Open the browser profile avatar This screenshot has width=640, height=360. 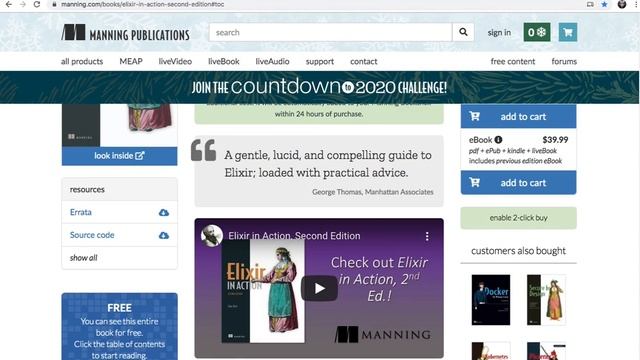click(x=622, y=4)
